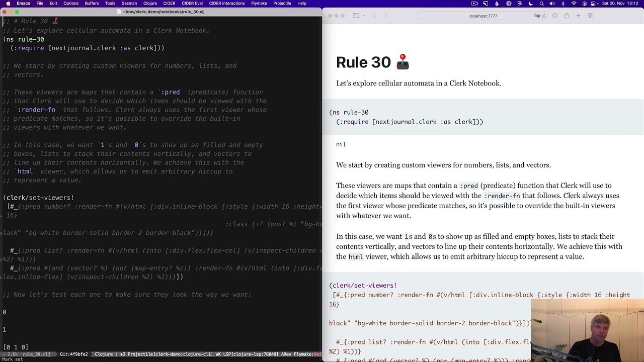Open the Emacs application menu
The width and height of the screenshot is (644, 362).
pos(23,4)
